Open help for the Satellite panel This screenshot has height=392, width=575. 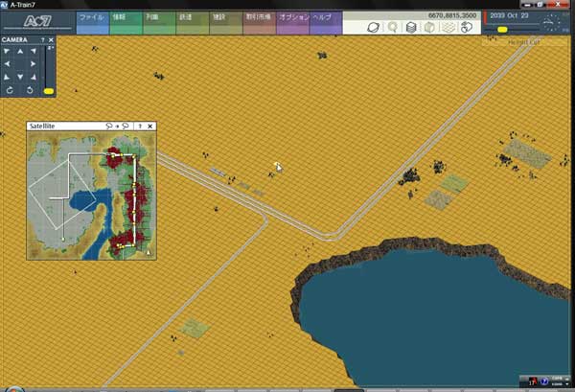pos(140,127)
